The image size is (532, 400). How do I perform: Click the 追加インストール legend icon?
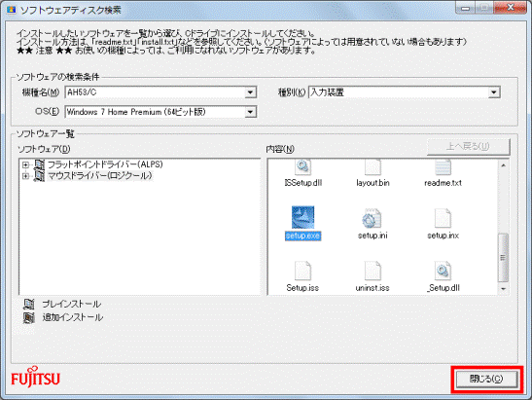click(29, 318)
